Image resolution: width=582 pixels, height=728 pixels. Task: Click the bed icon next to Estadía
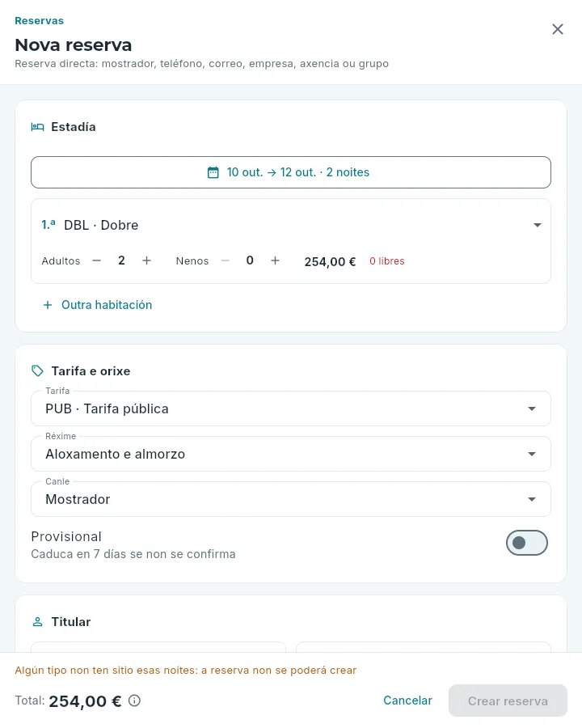(x=38, y=127)
